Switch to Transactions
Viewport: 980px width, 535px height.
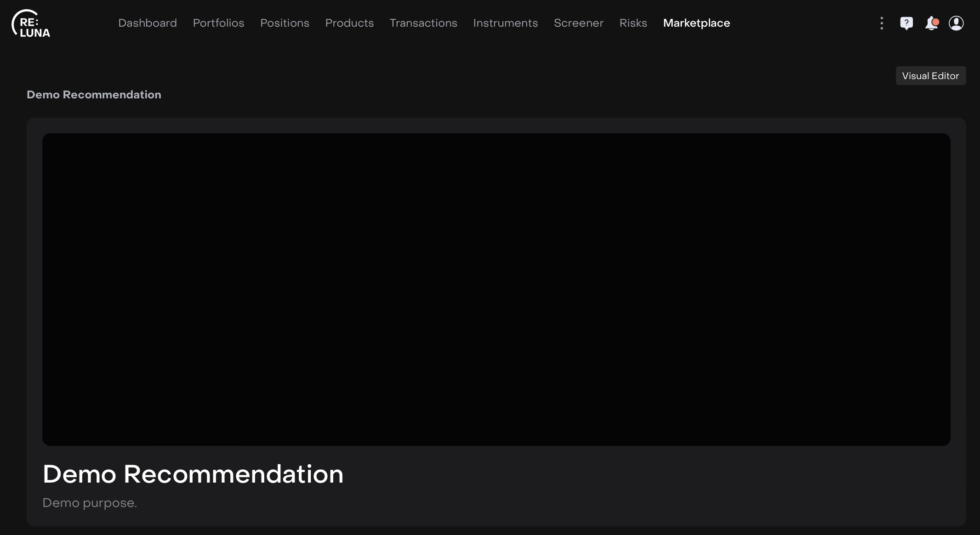point(423,23)
